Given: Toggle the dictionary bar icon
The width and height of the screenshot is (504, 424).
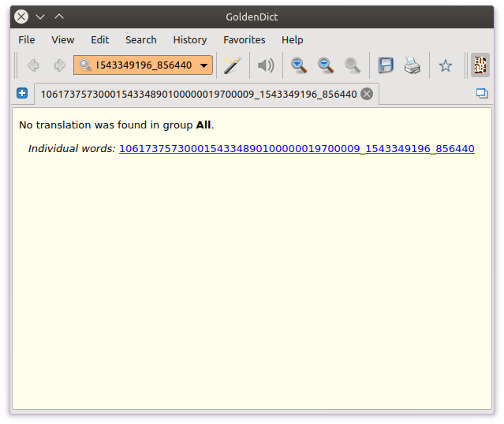Looking at the screenshot, I should click(480, 65).
